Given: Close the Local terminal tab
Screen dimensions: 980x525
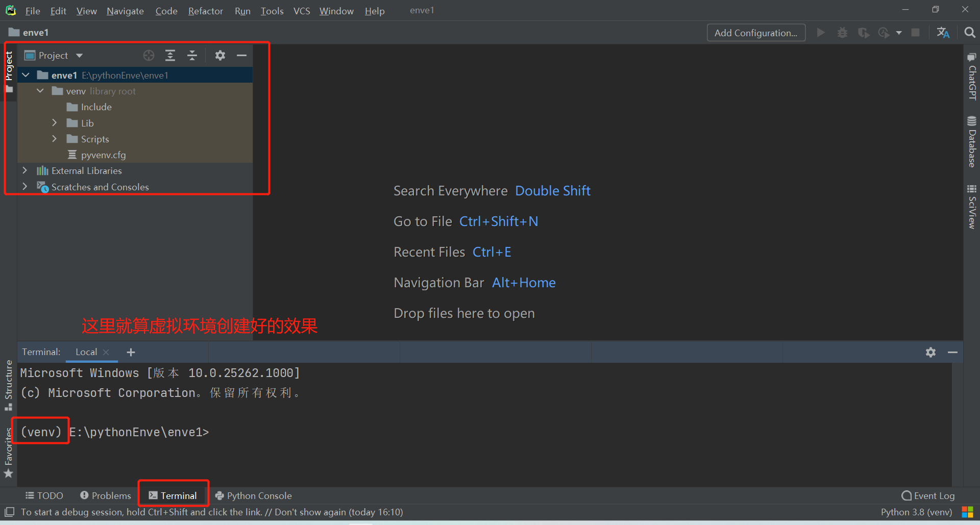Looking at the screenshot, I should tap(106, 352).
